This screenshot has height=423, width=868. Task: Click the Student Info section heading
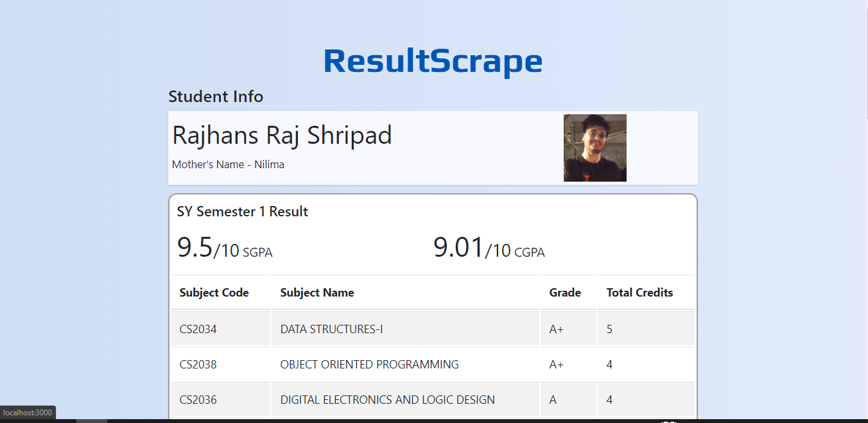[x=215, y=96]
